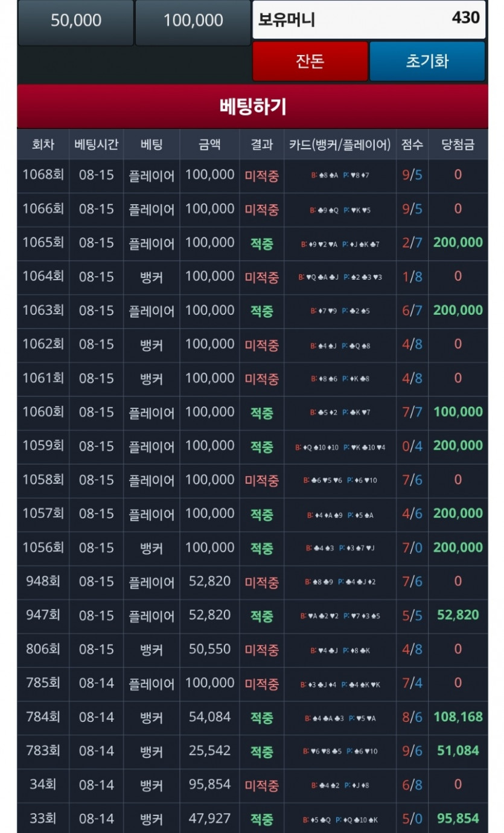The height and width of the screenshot is (833, 504).
Task: Click the 결과 column header
Action: (261, 144)
